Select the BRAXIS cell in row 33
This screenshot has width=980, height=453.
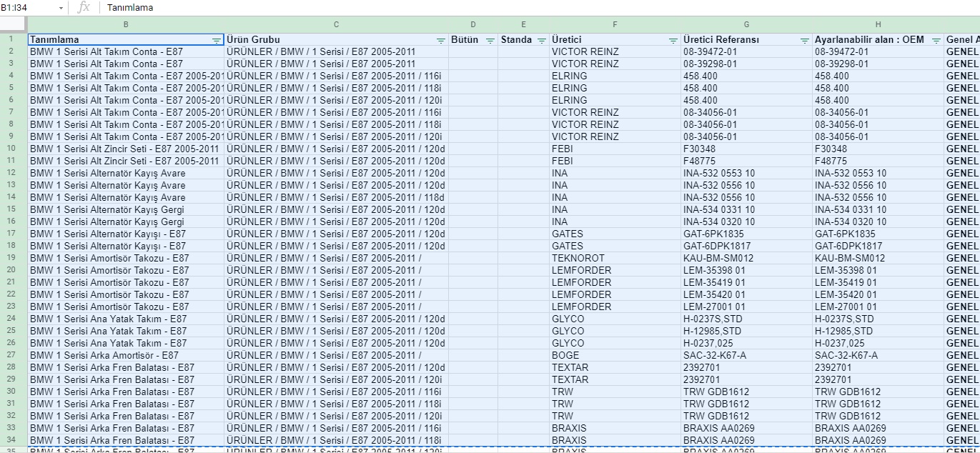pos(615,428)
